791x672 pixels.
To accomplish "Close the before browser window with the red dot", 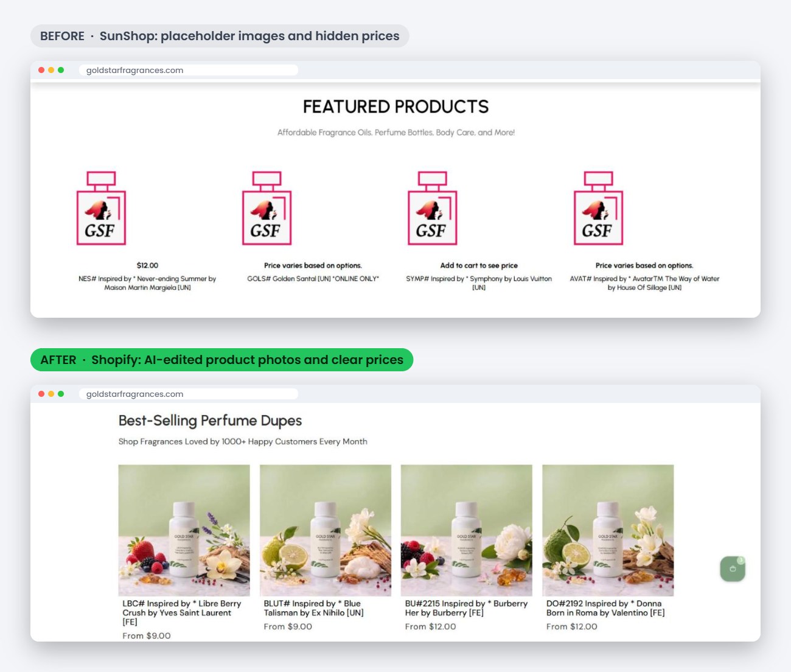I will point(41,70).
